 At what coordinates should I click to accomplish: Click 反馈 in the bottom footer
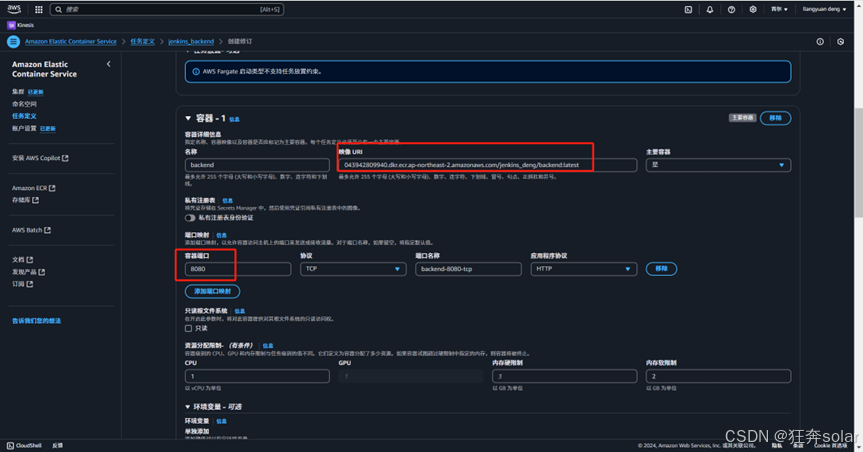point(57,445)
